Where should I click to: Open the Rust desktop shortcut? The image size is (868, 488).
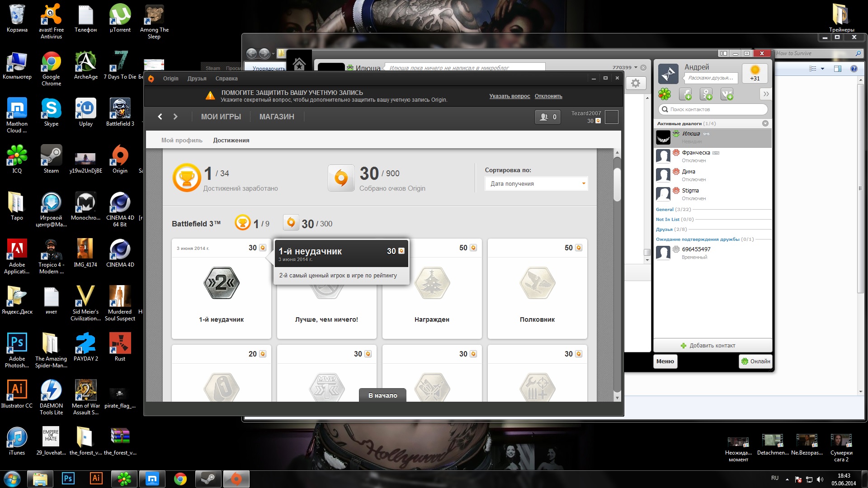tap(120, 347)
